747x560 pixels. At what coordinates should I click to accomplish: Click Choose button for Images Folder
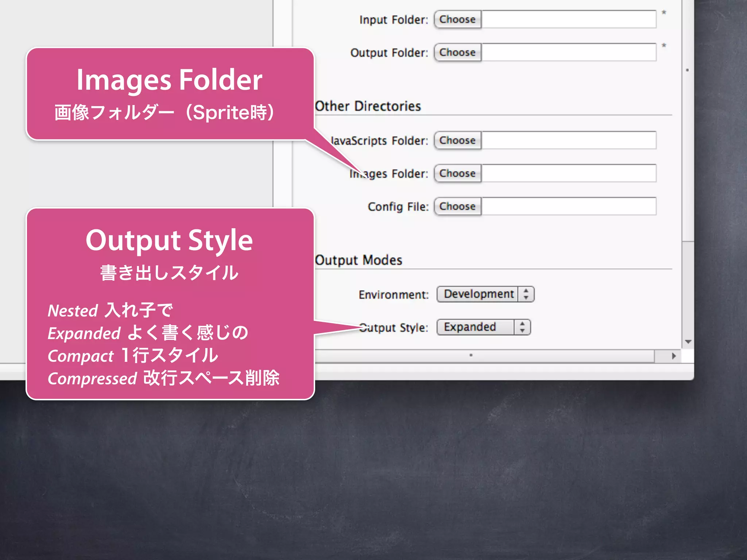click(457, 174)
